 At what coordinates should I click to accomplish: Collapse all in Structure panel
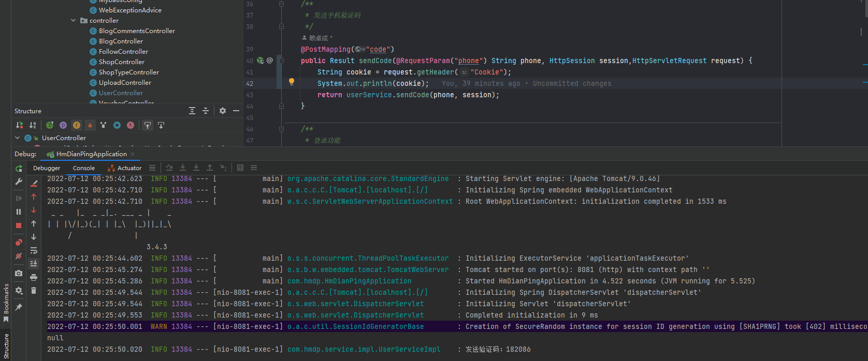206,111
